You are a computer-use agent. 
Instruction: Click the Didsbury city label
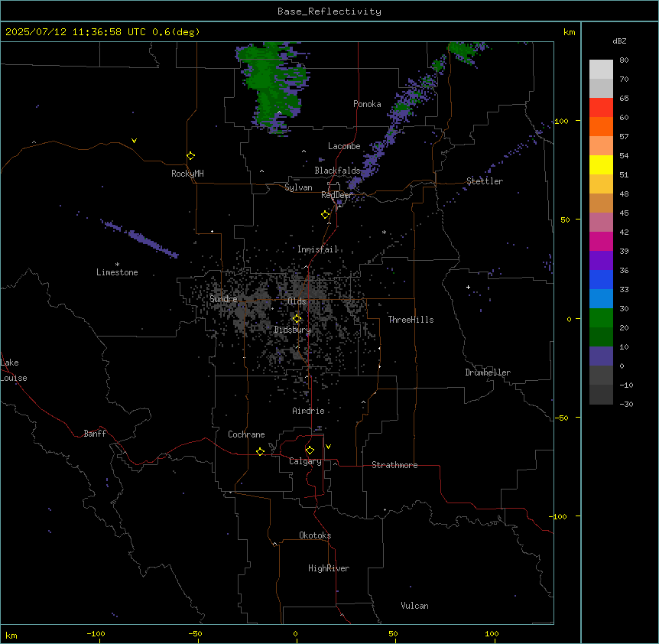293,330
